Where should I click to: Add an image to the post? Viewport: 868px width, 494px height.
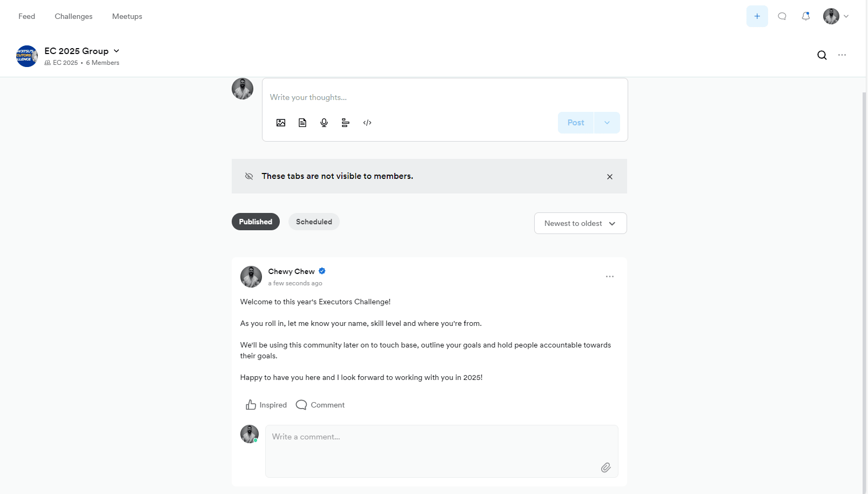[x=281, y=123]
